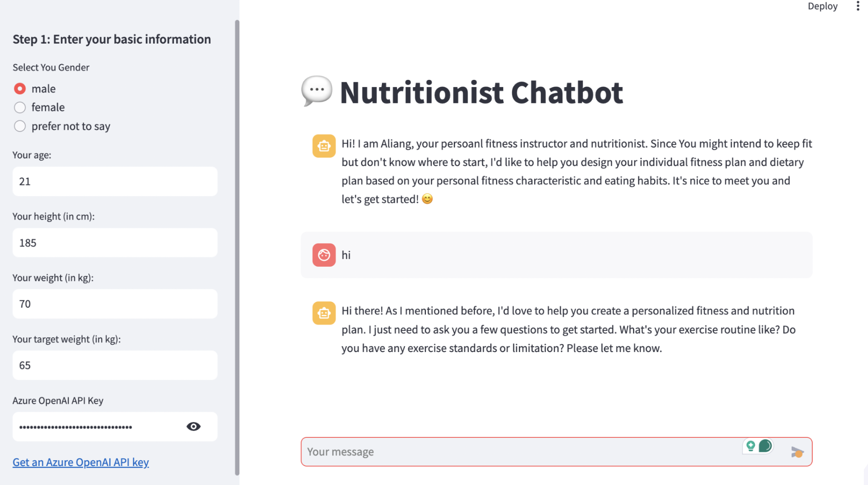Open the three-dot main menu
This screenshot has width=868, height=485.
pos(858,6)
